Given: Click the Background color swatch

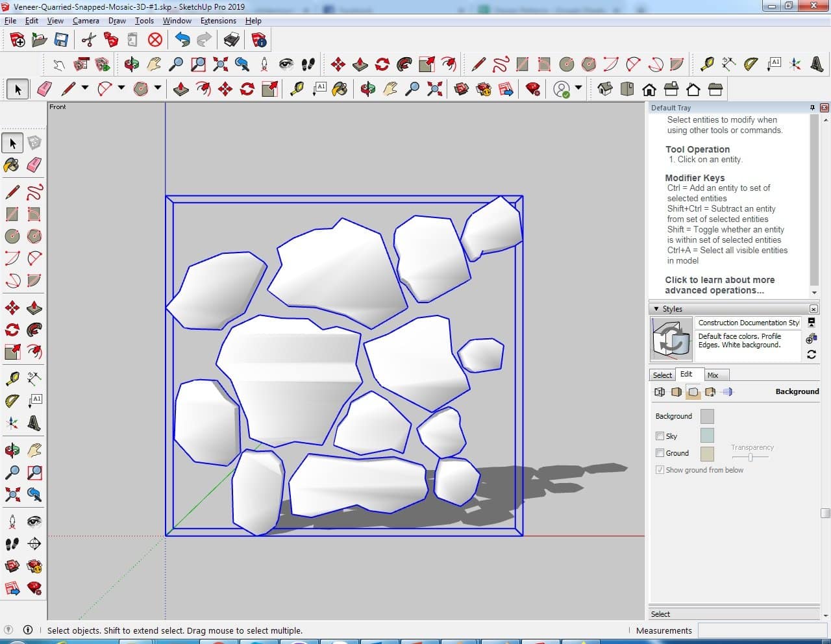Looking at the screenshot, I should pyautogui.click(x=707, y=416).
